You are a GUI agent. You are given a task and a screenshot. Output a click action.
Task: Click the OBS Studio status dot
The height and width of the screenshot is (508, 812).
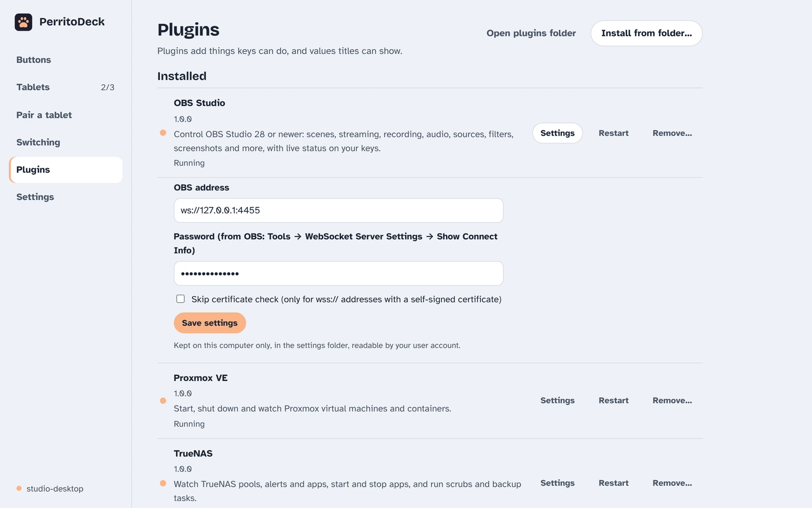click(x=163, y=133)
